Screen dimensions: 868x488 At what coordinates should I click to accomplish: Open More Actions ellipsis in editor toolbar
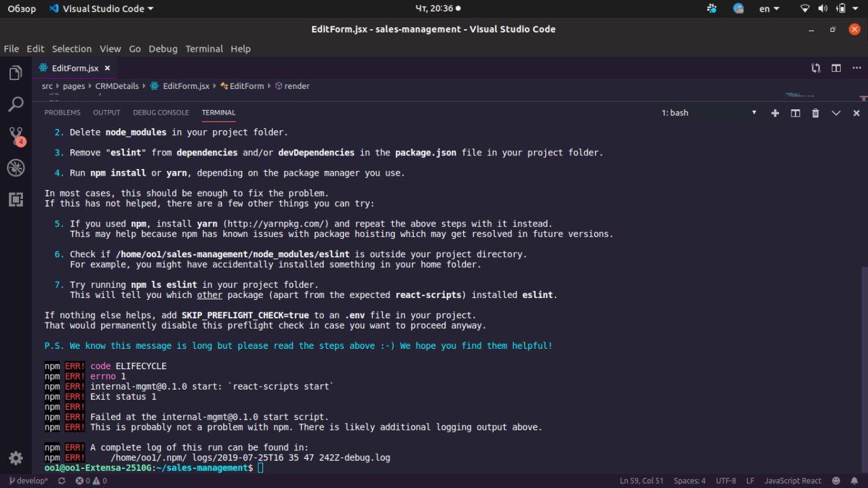coord(856,68)
